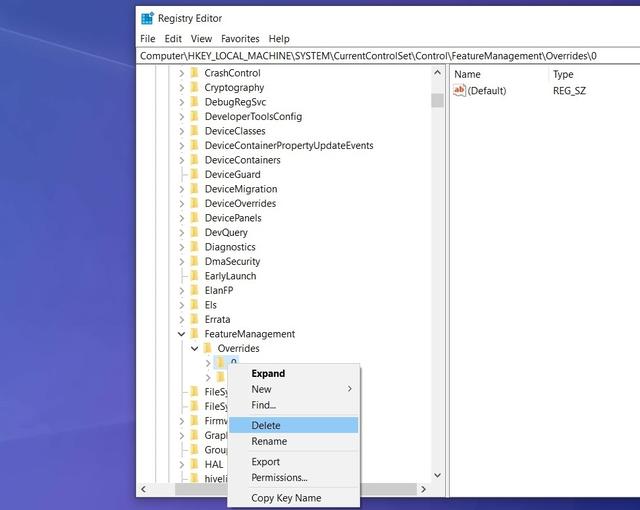
Task: Click the (Default) string value icon
Action: point(460,90)
